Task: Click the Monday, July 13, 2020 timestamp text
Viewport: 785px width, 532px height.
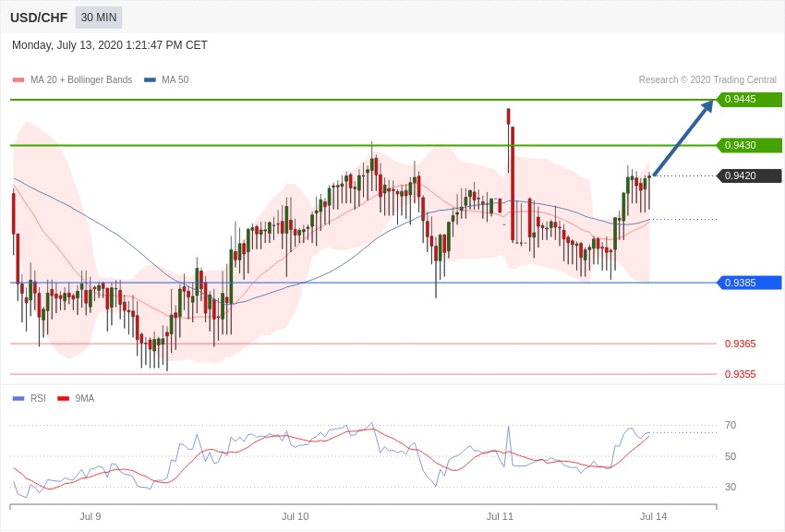Action: click(x=110, y=45)
